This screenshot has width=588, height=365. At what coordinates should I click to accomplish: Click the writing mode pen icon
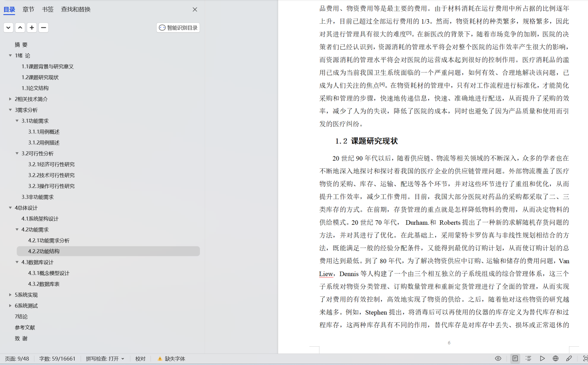569,359
